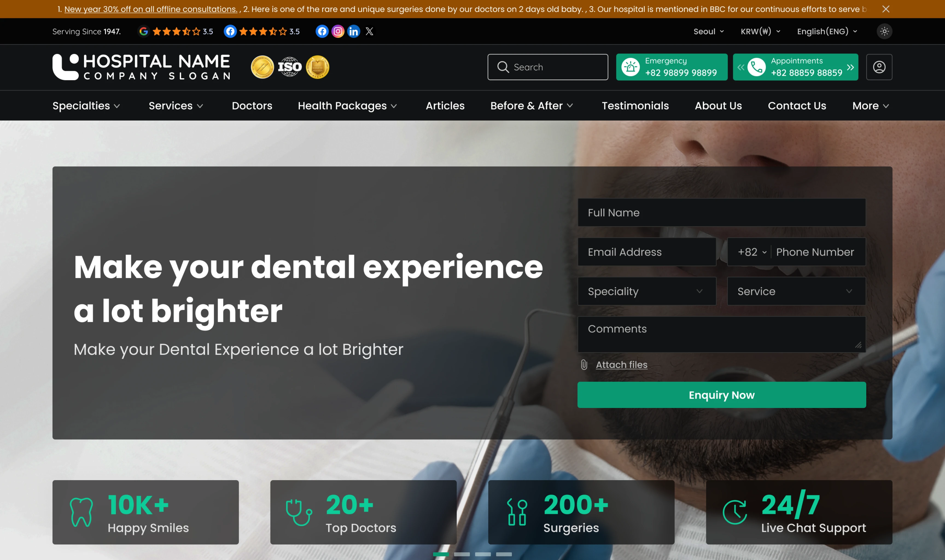
Task: Click the Email Address field
Action: pos(647,252)
